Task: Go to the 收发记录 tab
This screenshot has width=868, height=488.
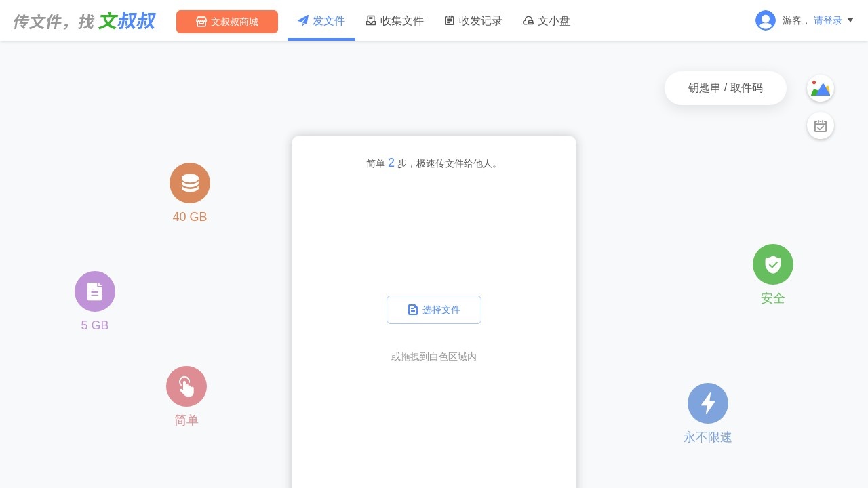Action: pyautogui.click(x=473, y=21)
